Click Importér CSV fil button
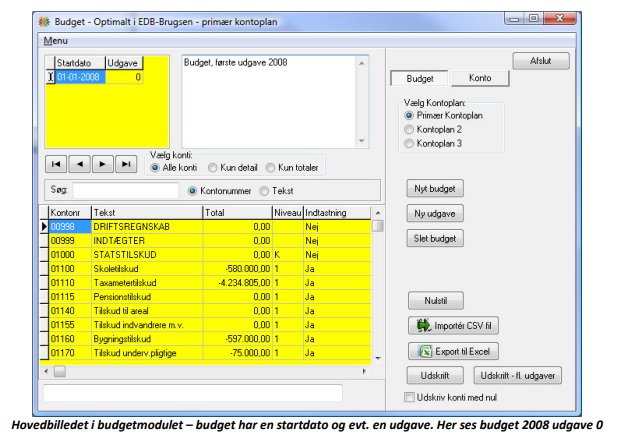Image resolution: width=618 pixels, height=437 pixels. point(453,326)
